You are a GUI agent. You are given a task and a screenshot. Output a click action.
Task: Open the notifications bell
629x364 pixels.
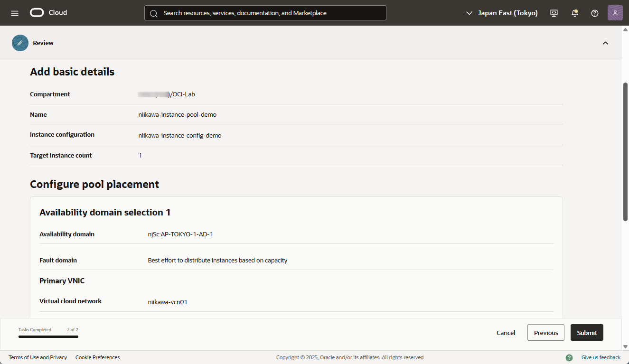coord(574,13)
